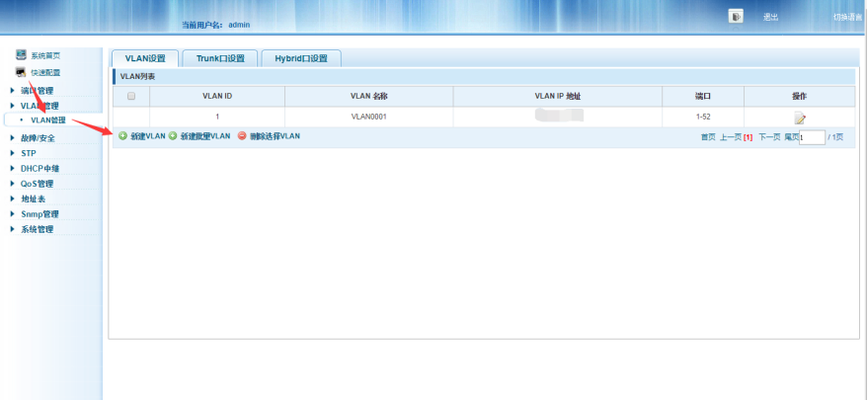The image size is (868, 401).
Task: Click the port range 1-52 cell
Action: point(703,117)
